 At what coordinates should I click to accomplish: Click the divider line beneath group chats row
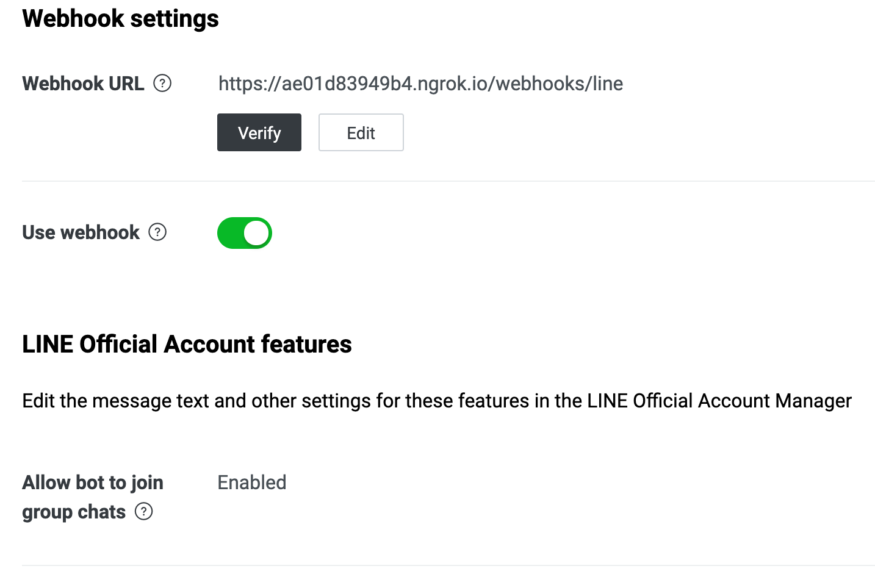(448, 565)
